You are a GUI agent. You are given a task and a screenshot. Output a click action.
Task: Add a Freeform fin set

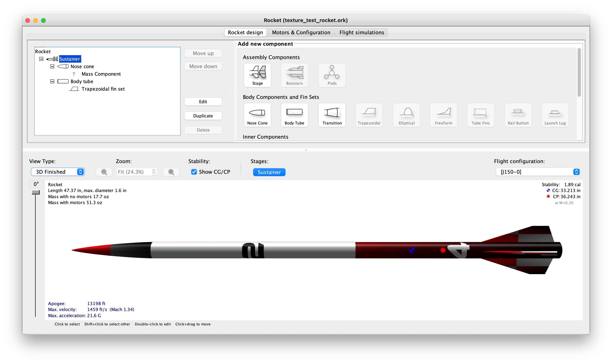(x=443, y=115)
